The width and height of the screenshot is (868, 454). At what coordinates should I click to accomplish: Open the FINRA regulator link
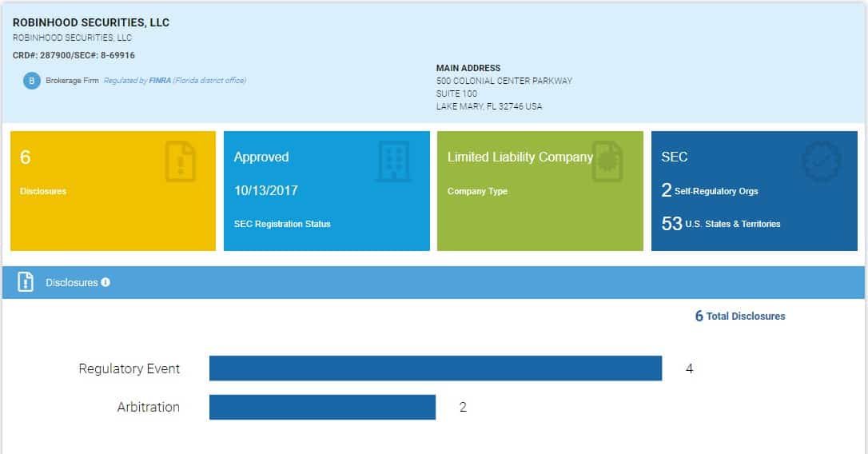pyautogui.click(x=159, y=81)
